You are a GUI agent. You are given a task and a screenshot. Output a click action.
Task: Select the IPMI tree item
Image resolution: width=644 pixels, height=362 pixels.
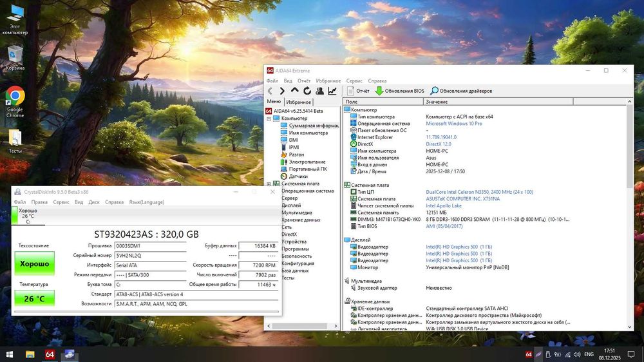290,147
